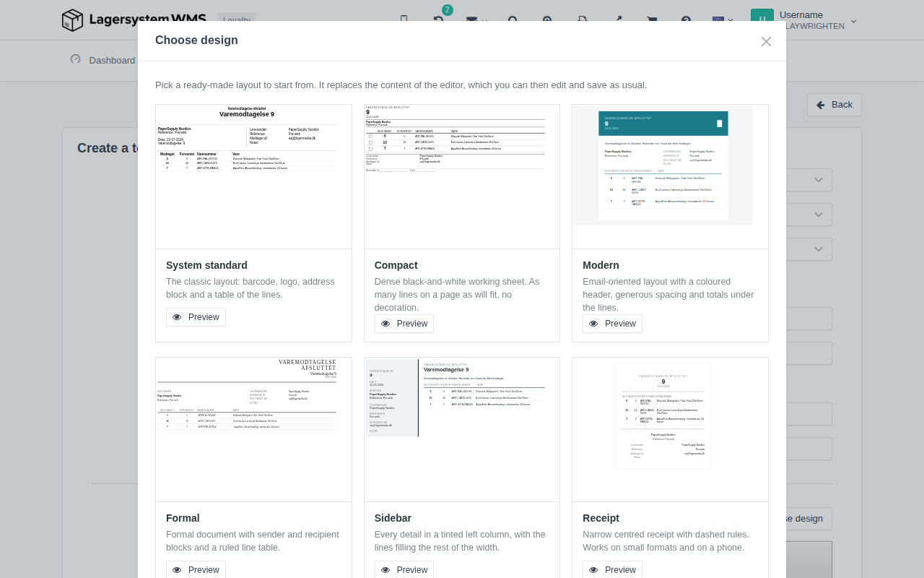
Task: Click the 'Modern' card title
Action: pos(601,265)
